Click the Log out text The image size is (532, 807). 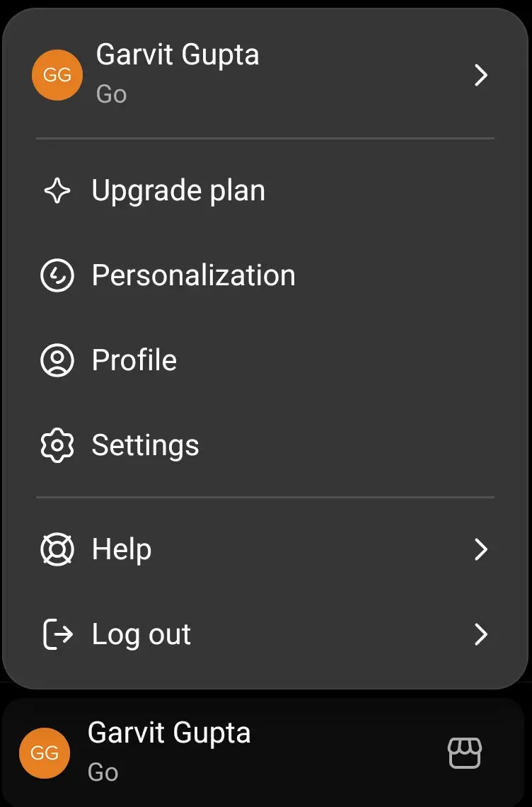click(x=141, y=634)
